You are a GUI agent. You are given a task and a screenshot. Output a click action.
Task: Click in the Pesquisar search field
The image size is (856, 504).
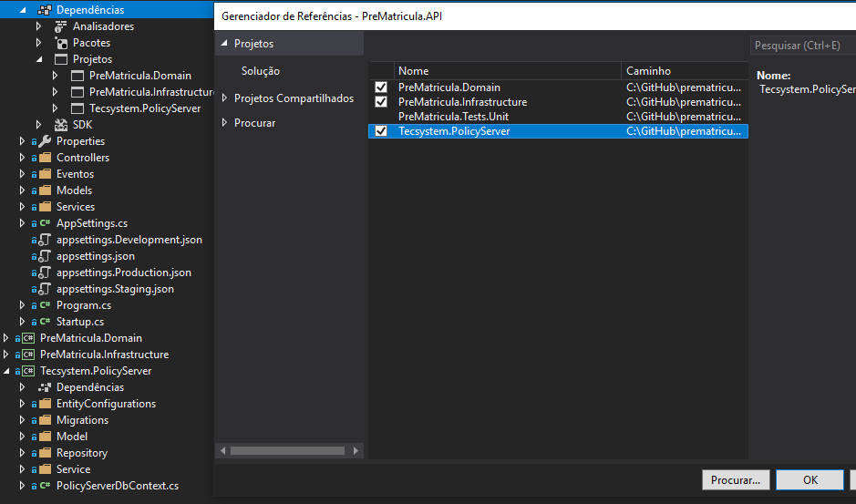tap(800, 46)
